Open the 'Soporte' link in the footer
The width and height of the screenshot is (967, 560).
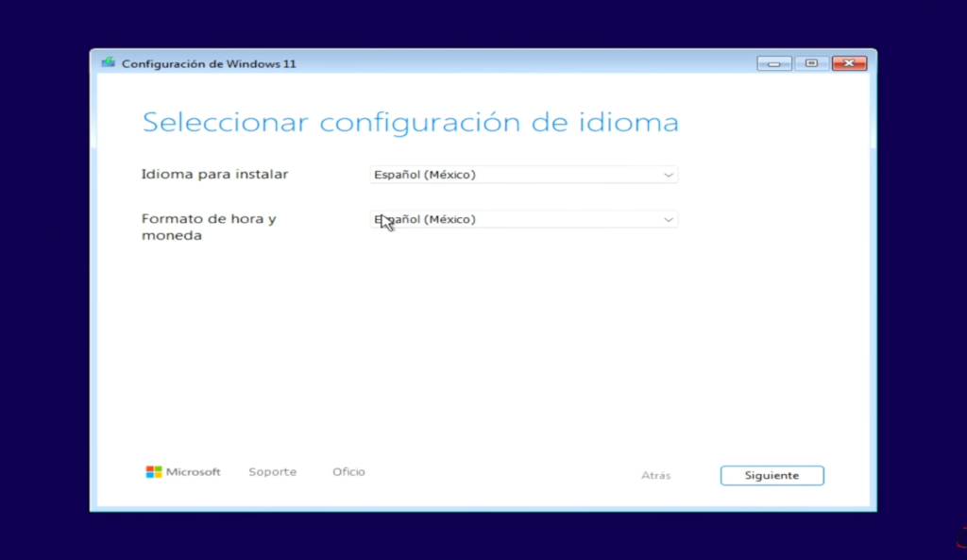[x=272, y=471]
